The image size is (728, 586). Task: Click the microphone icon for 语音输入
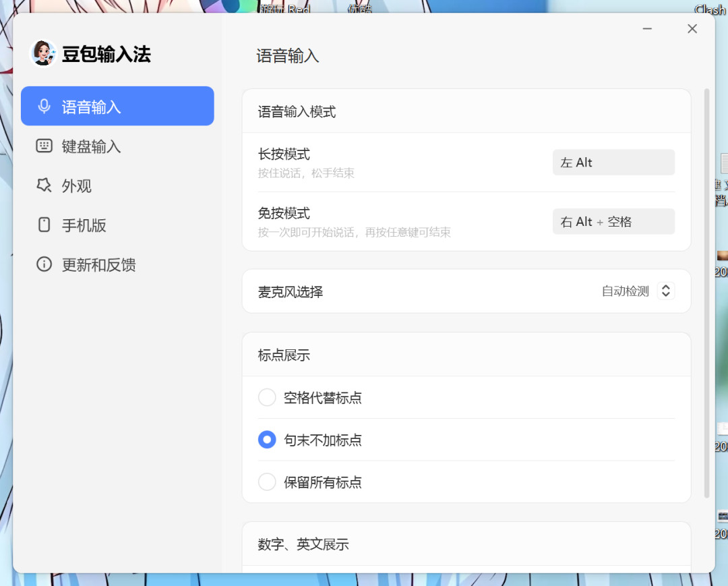click(x=44, y=107)
